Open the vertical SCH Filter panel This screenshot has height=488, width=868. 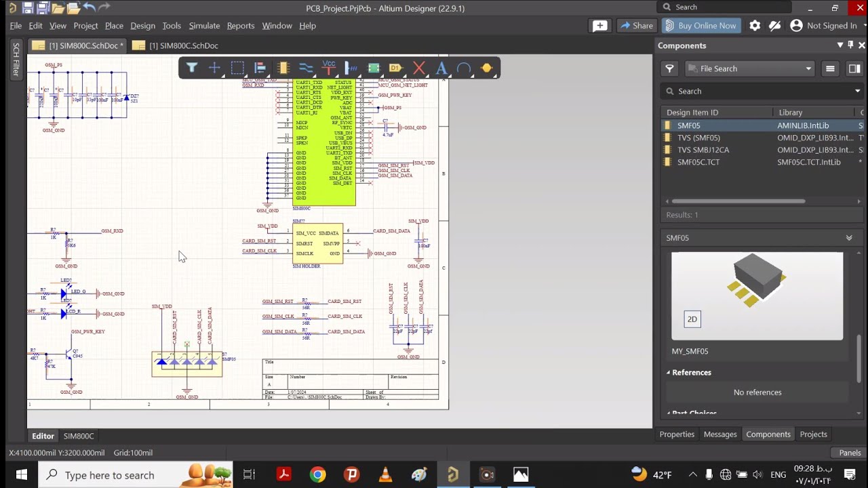16,59
